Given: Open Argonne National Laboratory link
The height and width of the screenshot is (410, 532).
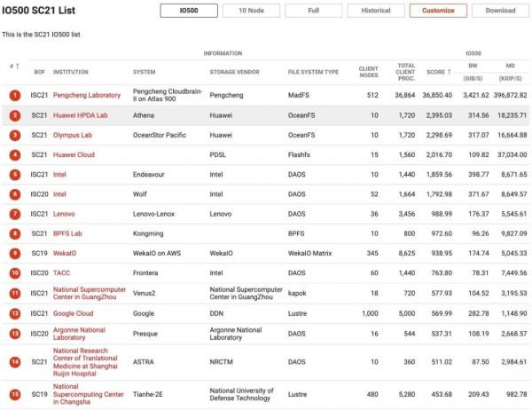Looking at the screenshot, I should (82, 332).
